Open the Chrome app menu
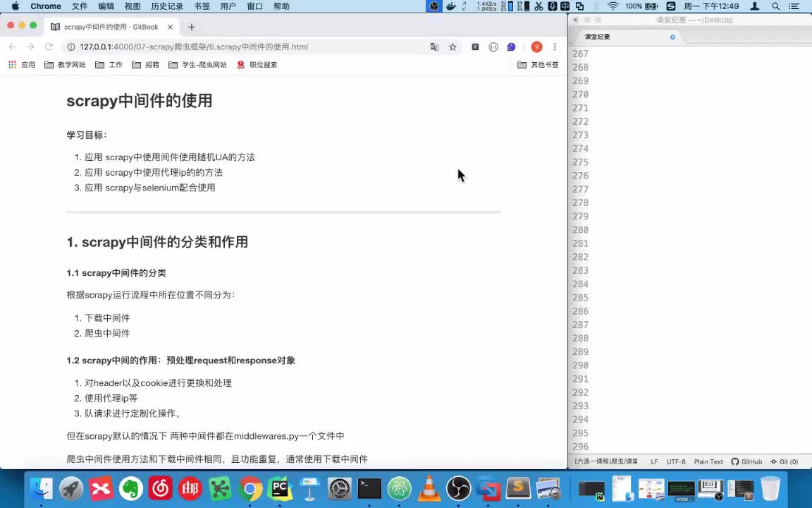Screen dimensions: 812x508 (46, 6)
